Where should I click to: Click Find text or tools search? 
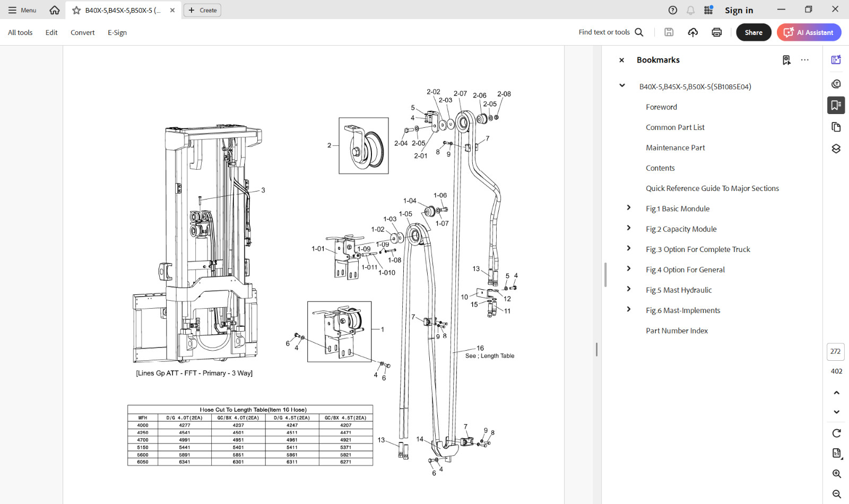pos(611,32)
